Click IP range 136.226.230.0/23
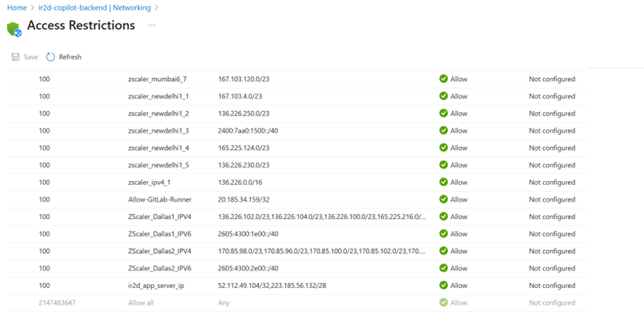Viewport: 644px width, 323px height. point(244,165)
